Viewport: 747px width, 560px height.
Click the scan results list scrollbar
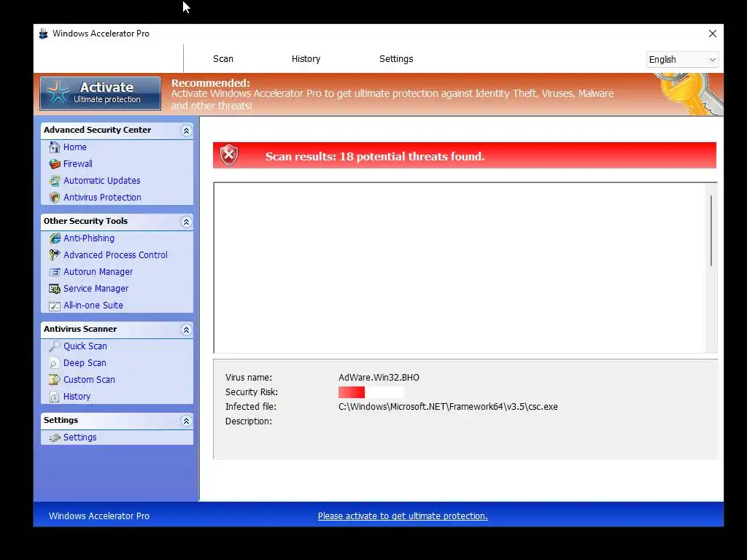(x=711, y=230)
